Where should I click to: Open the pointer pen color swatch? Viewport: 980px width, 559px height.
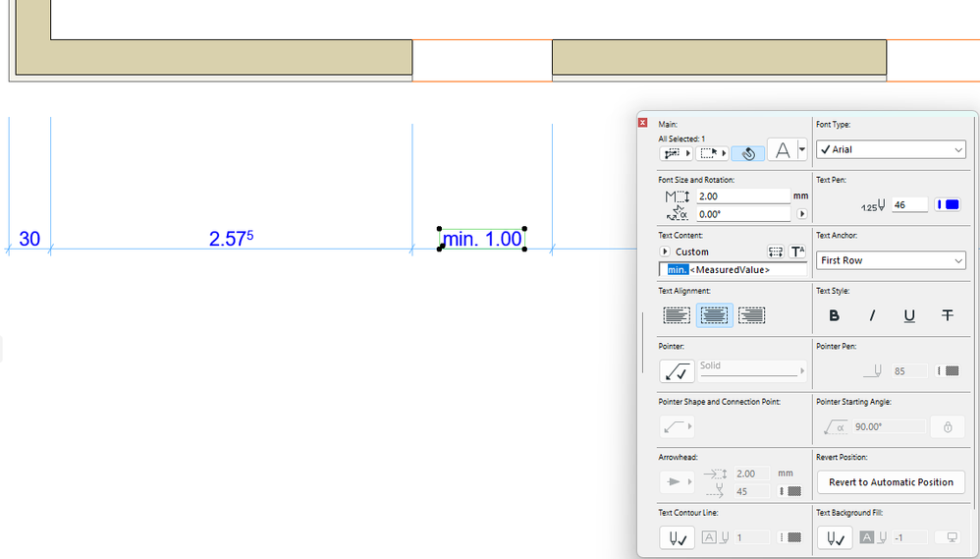[x=948, y=370]
